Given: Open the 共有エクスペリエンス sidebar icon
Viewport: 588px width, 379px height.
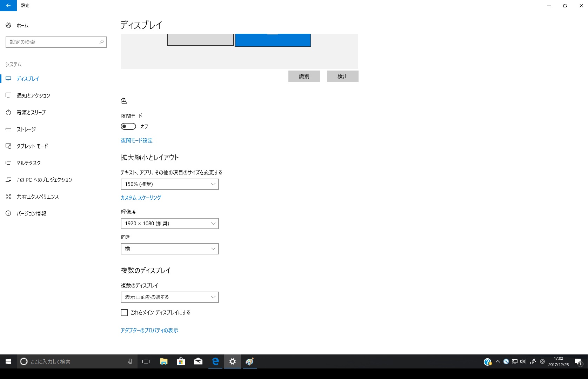Looking at the screenshot, I should (x=8, y=197).
